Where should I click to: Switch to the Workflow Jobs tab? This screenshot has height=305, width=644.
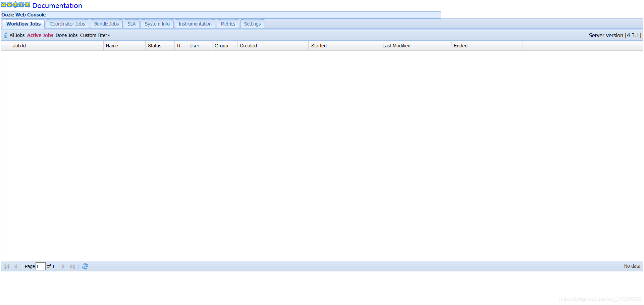(x=23, y=24)
